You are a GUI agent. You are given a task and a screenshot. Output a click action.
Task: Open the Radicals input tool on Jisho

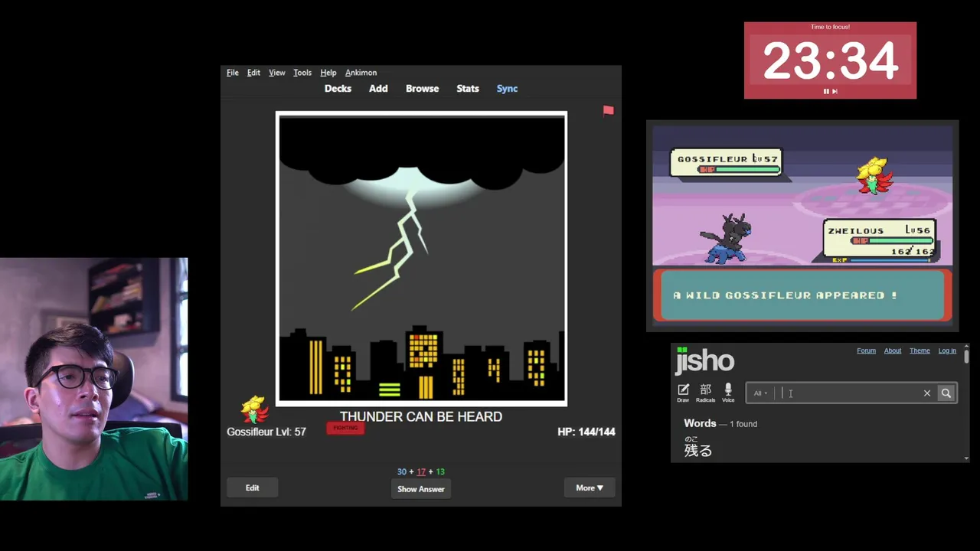pyautogui.click(x=705, y=393)
